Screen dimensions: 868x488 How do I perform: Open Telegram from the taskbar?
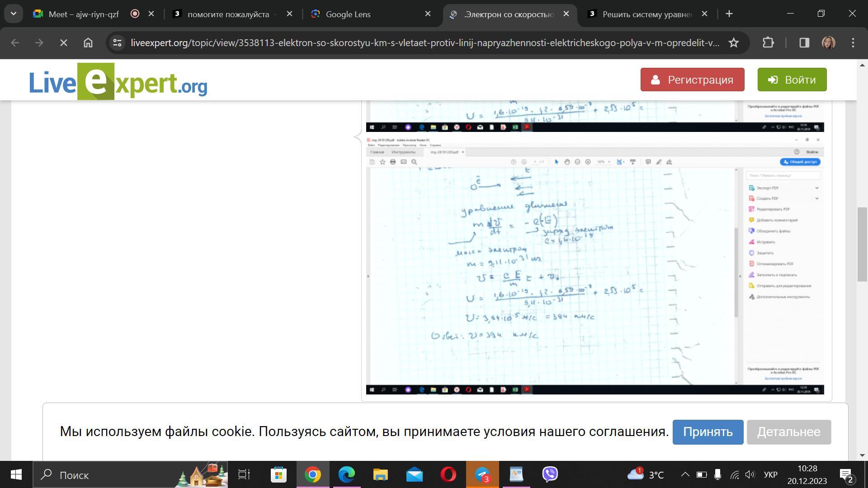[x=482, y=474]
